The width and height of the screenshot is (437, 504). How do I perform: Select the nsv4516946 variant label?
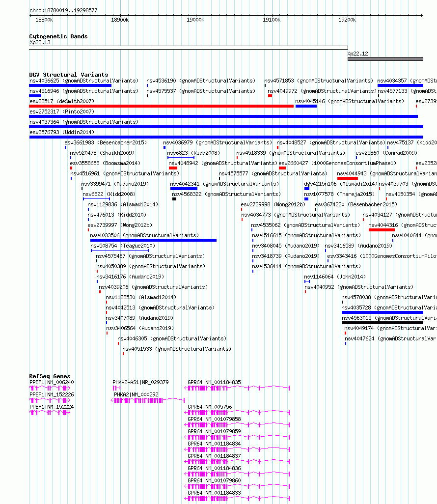click(x=84, y=91)
